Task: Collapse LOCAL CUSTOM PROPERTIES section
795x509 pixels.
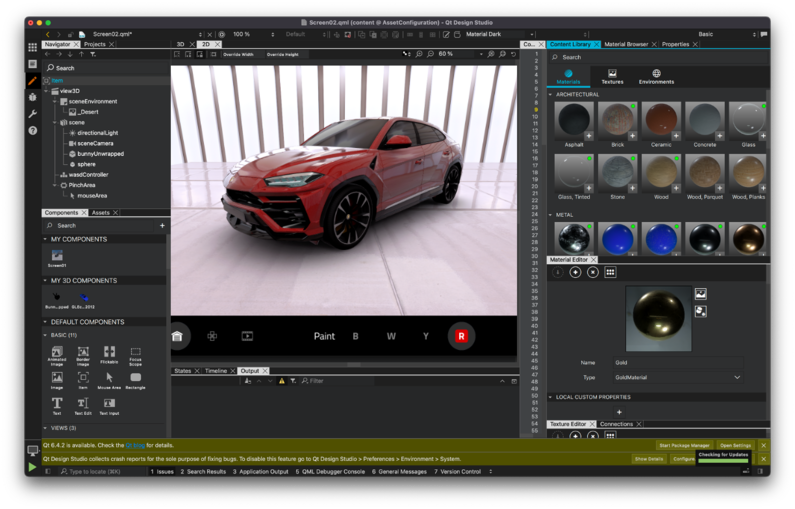Action: tap(550, 397)
